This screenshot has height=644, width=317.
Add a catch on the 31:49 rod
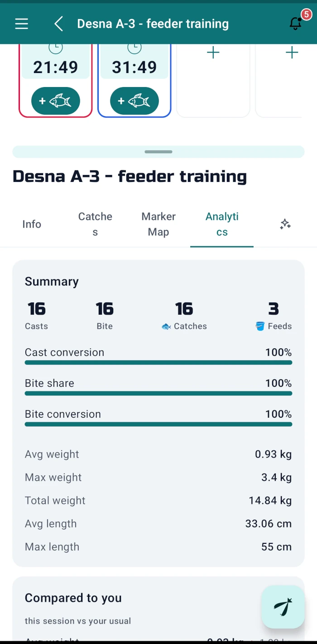(x=134, y=101)
